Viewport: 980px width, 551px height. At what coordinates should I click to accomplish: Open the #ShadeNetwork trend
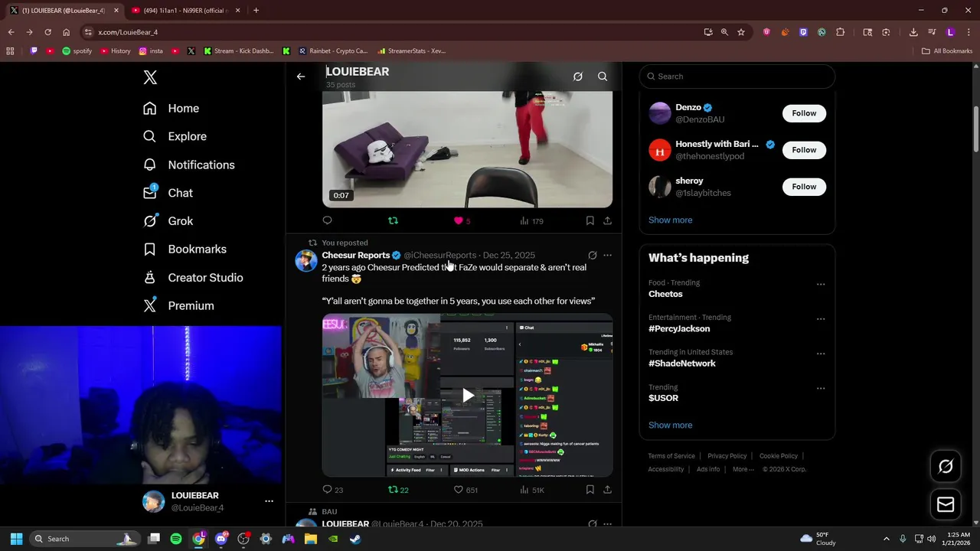(x=682, y=364)
